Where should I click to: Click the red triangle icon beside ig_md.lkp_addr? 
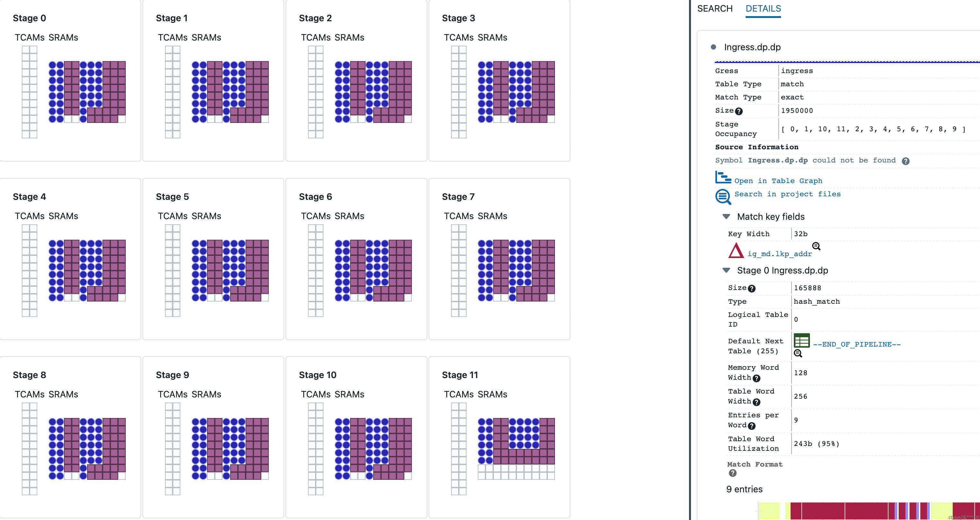[x=736, y=251]
